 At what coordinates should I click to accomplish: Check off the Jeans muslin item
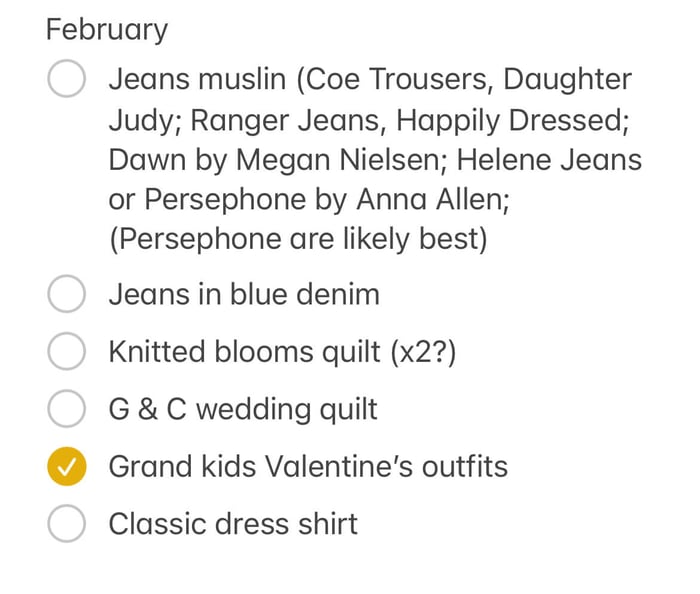67,78
